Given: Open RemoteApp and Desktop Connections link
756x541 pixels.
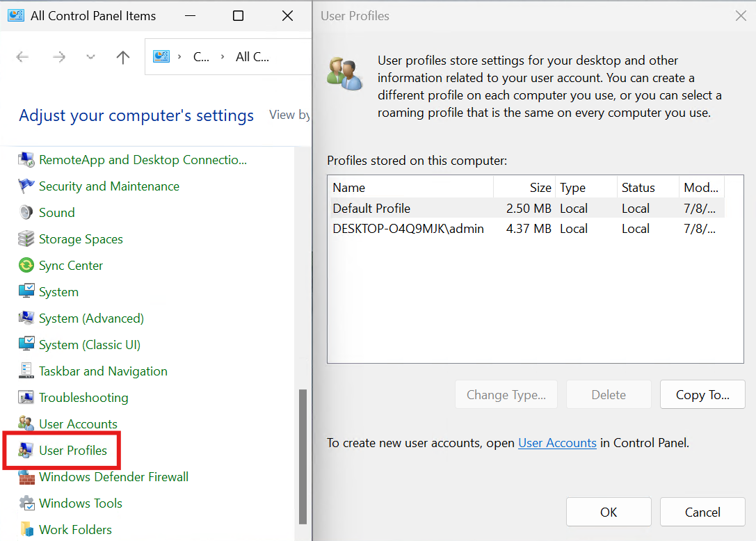Looking at the screenshot, I should [x=143, y=160].
